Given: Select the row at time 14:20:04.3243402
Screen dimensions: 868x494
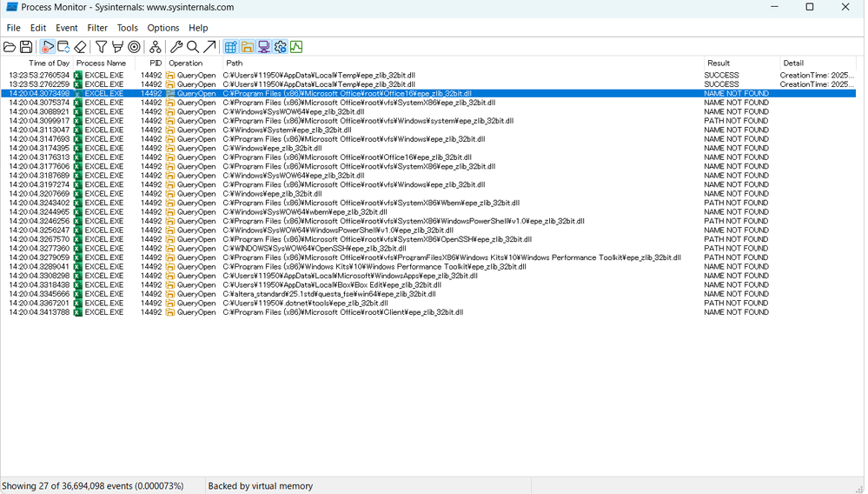Looking at the screenshot, I should [428, 203].
